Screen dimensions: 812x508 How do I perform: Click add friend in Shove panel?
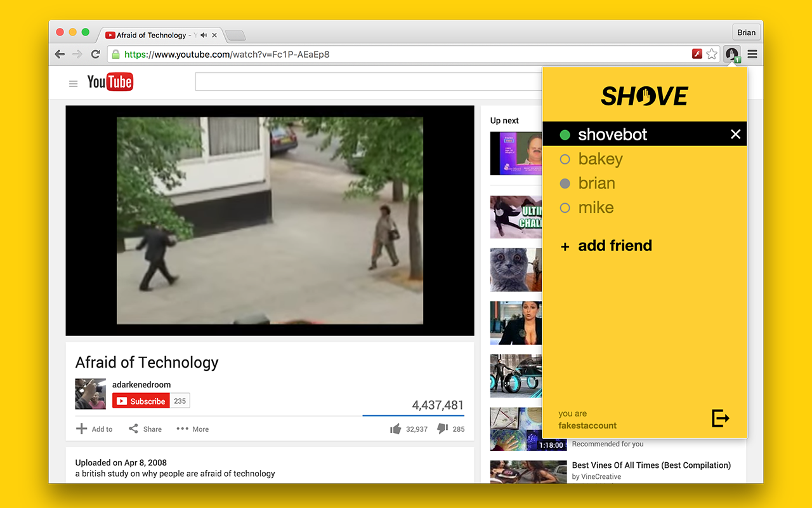tap(615, 246)
